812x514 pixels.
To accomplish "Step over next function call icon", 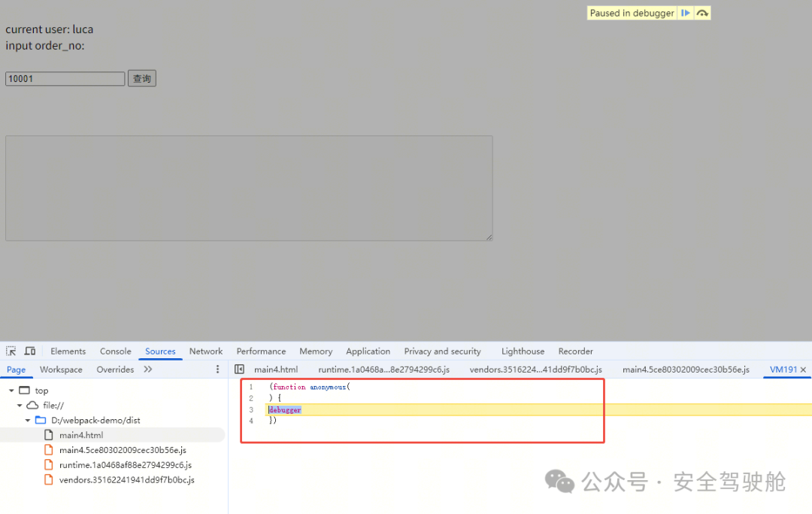I will (x=702, y=13).
